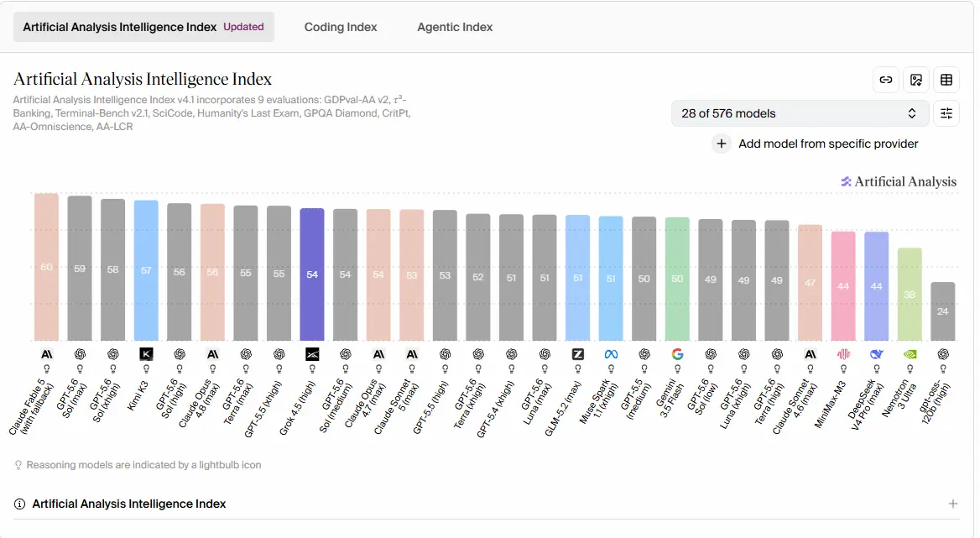Image resolution: width=980 pixels, height=538 pixels.
Task: Switch to the Coding Index tab
Action: pos(341,27)
